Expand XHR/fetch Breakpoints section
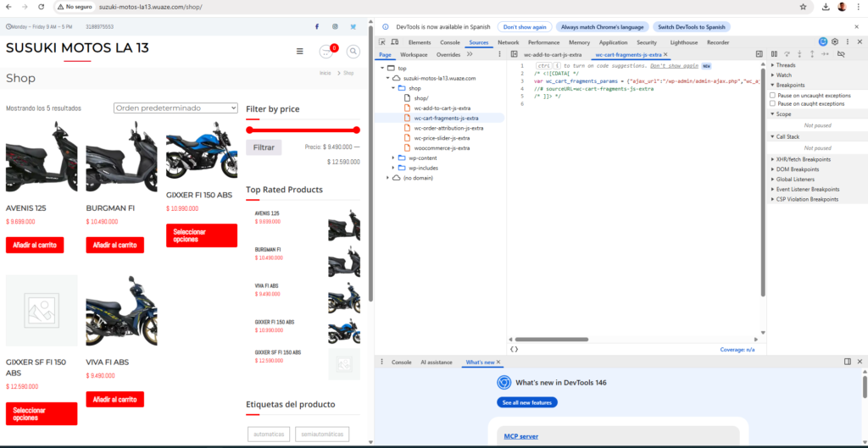This screenshot has height=448, width=868. (804, 159)
